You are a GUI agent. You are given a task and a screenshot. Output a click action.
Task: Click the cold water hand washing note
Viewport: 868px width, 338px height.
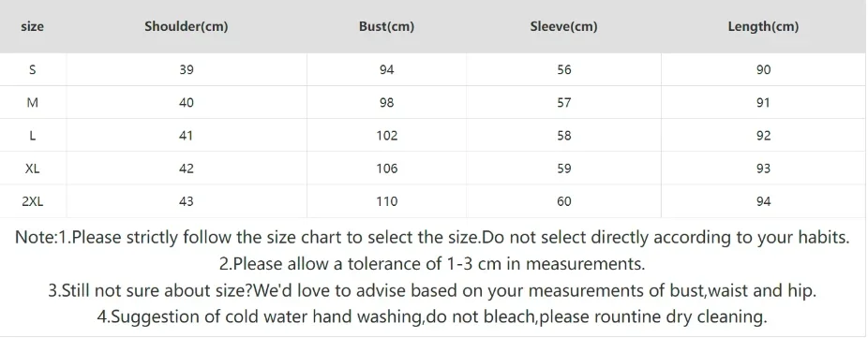point(432,317)
